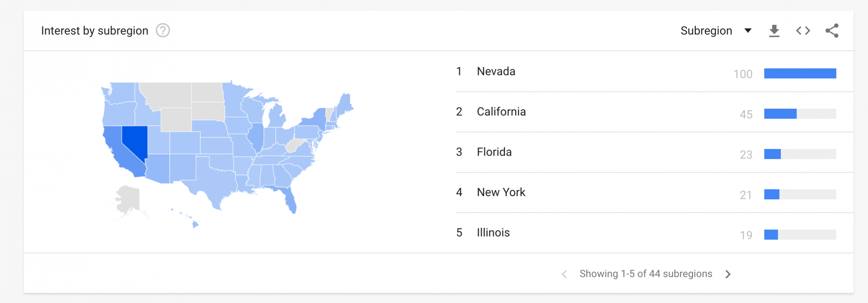Open the help question mark icon

(163, 31)
